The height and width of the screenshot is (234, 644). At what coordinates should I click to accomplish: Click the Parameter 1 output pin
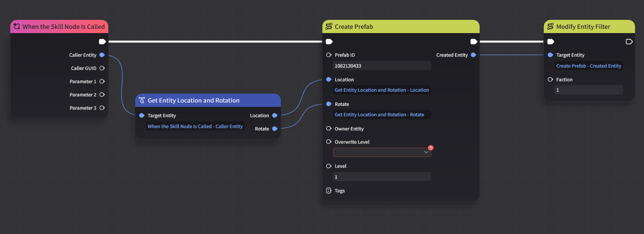102,81
